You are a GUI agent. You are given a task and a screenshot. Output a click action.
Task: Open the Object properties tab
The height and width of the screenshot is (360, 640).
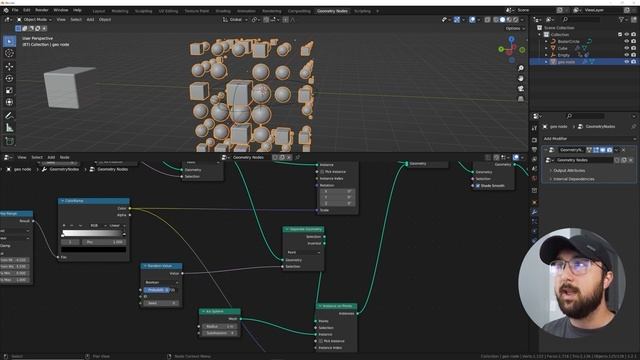(534, 202)
